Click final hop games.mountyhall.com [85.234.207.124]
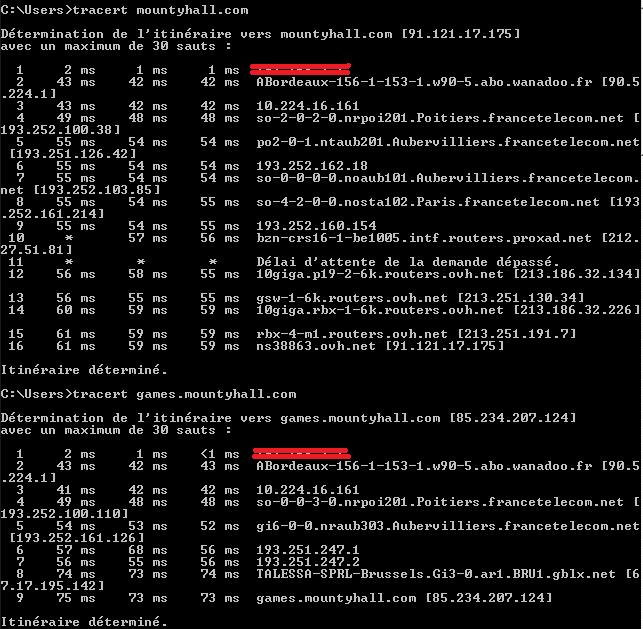643x629 pixels. point(404,598)
